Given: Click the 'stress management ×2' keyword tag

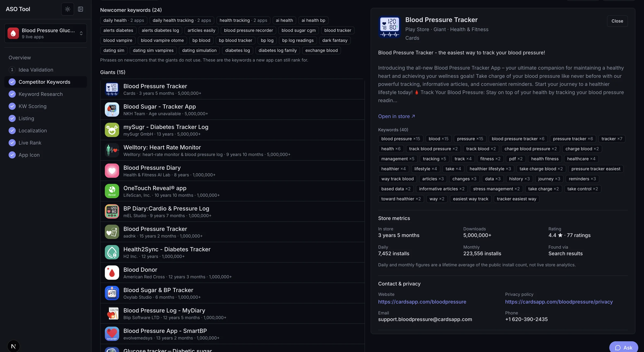Looking at the screenshot, I should 496,189.
